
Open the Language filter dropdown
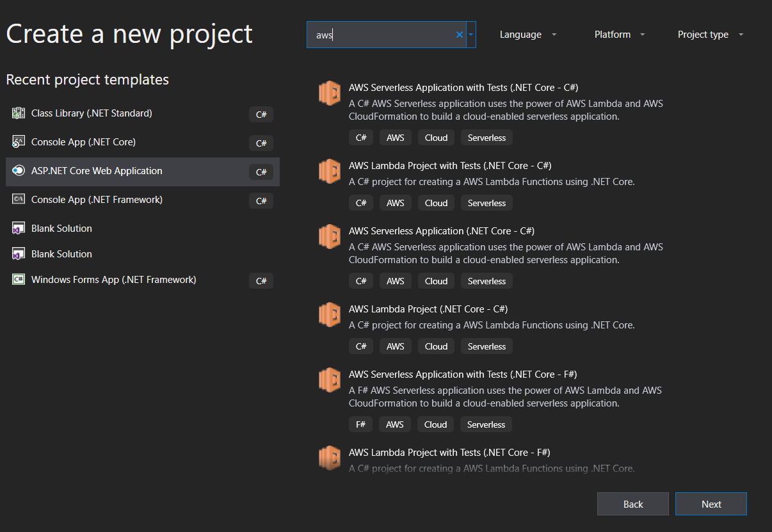[x=527, y=35]
